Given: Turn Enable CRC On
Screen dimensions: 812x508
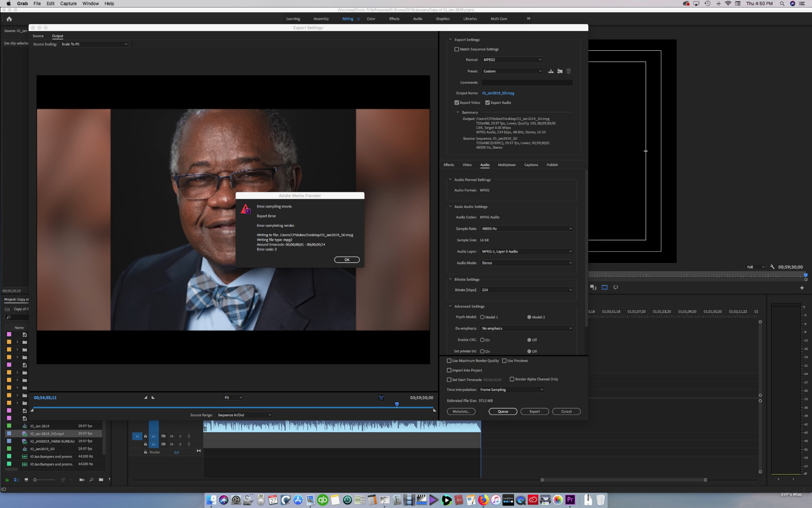Looking at the screenshot, I should tap(482, 340).
